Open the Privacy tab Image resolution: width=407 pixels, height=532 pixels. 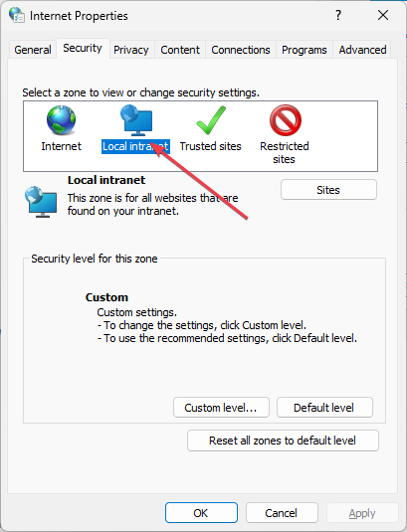[131, 50]
